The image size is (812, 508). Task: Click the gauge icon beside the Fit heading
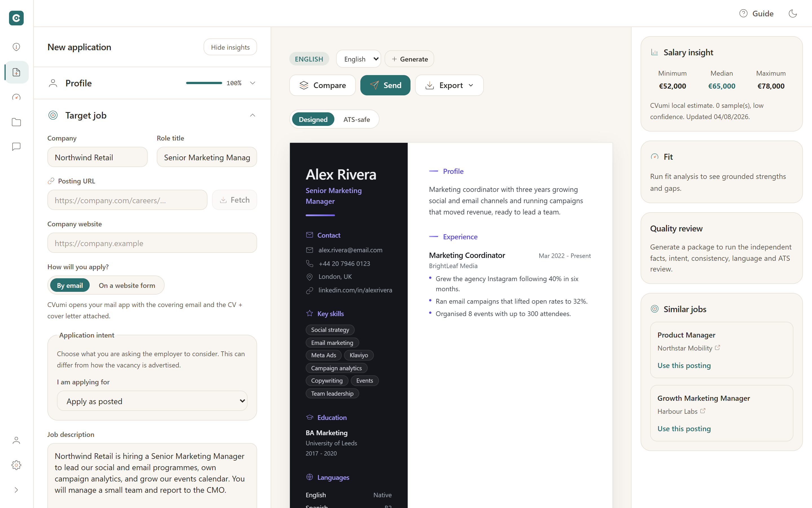(x=654, y=157)
